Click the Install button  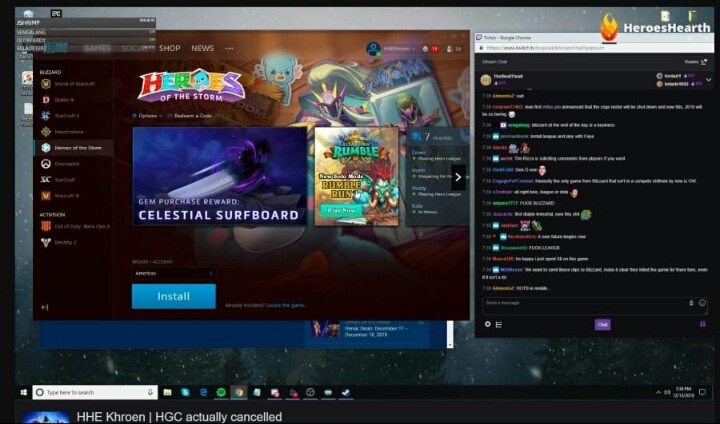click(x=174, y=296)
